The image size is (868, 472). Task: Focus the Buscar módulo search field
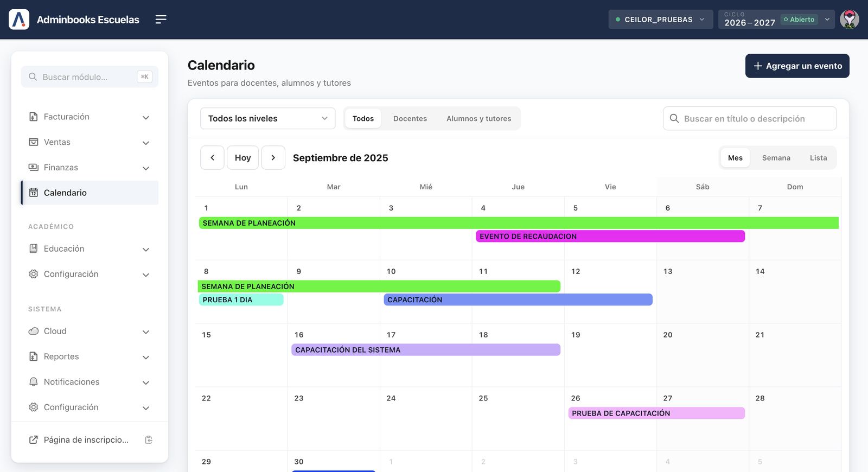click(90, 77)
